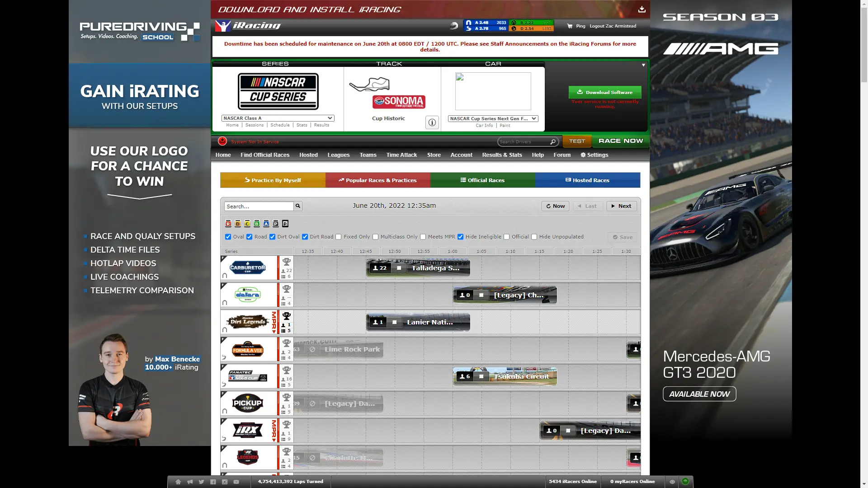Click the Next time button
The image size is (868, 488).
[x=622, y=206]
